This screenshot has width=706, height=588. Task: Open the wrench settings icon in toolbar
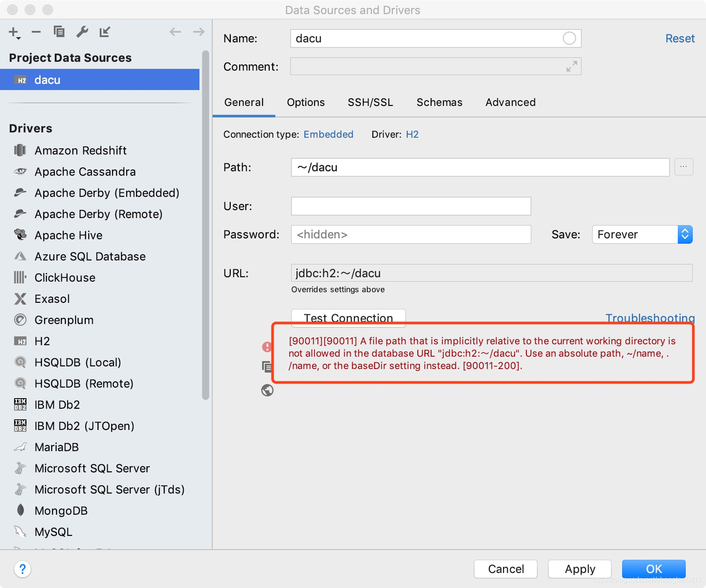(82, 32)
